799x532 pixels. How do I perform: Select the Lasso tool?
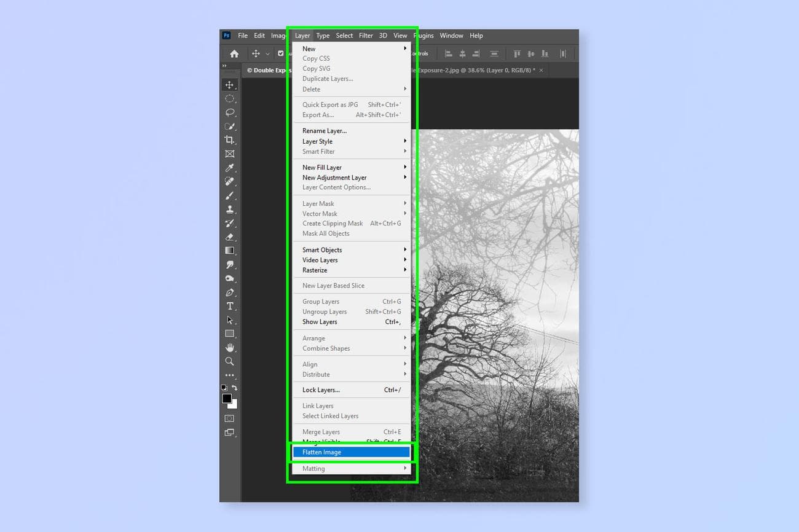[x=230, y=112]
